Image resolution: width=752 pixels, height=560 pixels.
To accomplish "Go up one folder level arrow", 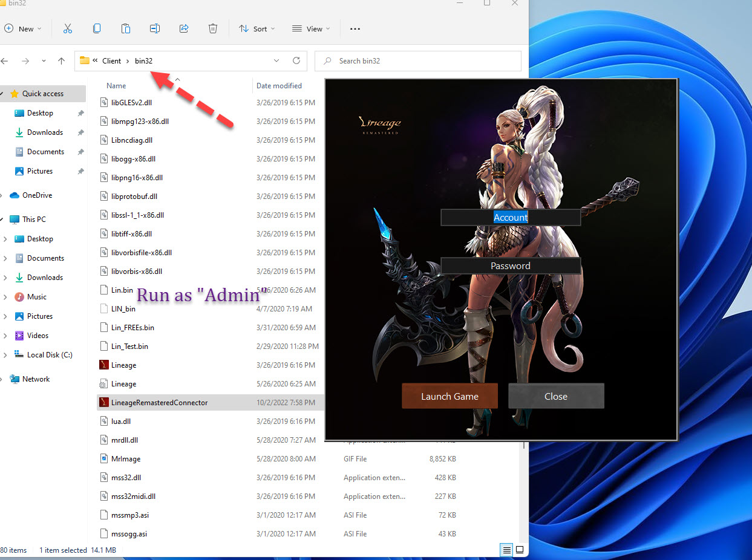I will 61,61.
